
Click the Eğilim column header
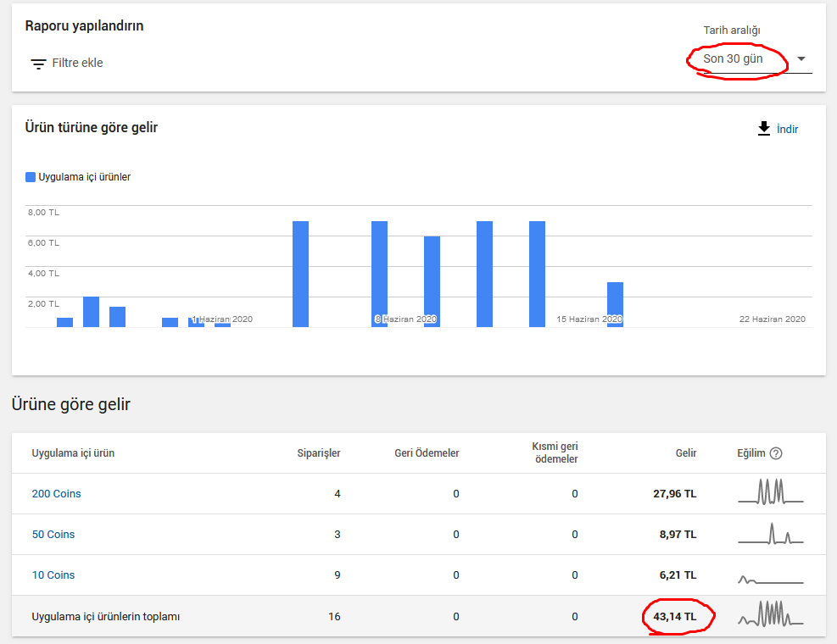(751, 453)
